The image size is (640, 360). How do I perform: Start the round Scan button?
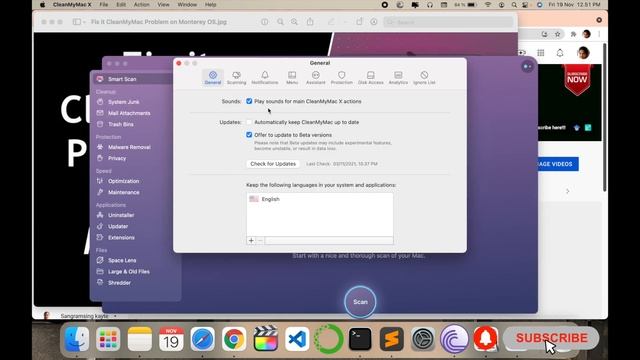coord(360,302)
